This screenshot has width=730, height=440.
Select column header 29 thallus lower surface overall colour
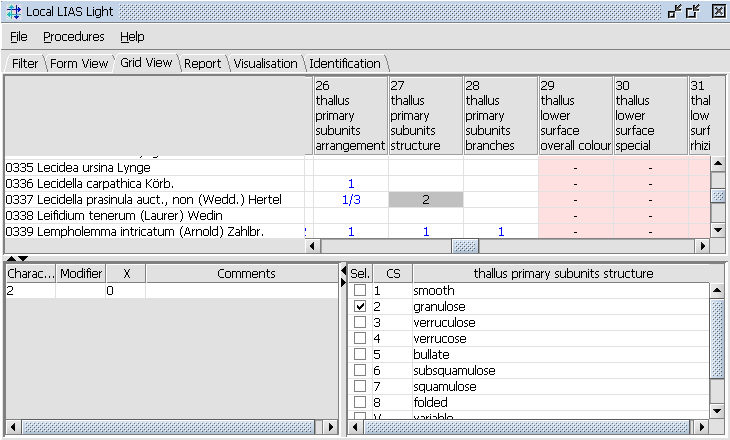(576, 115)
